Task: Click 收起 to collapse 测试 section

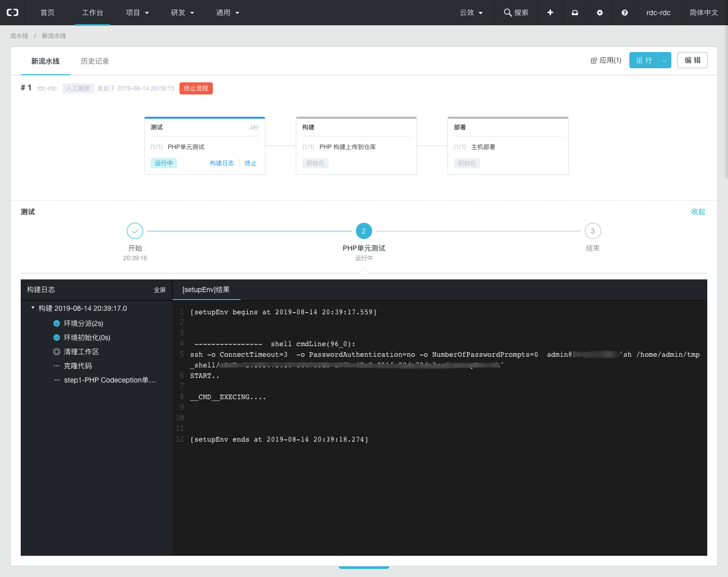Action: click(x=698, y=212)
